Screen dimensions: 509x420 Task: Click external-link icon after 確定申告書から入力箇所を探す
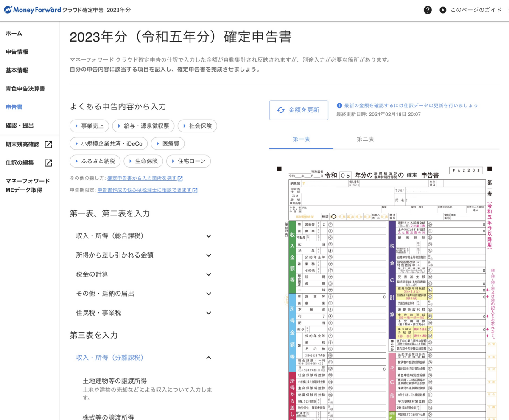[180, 179]
